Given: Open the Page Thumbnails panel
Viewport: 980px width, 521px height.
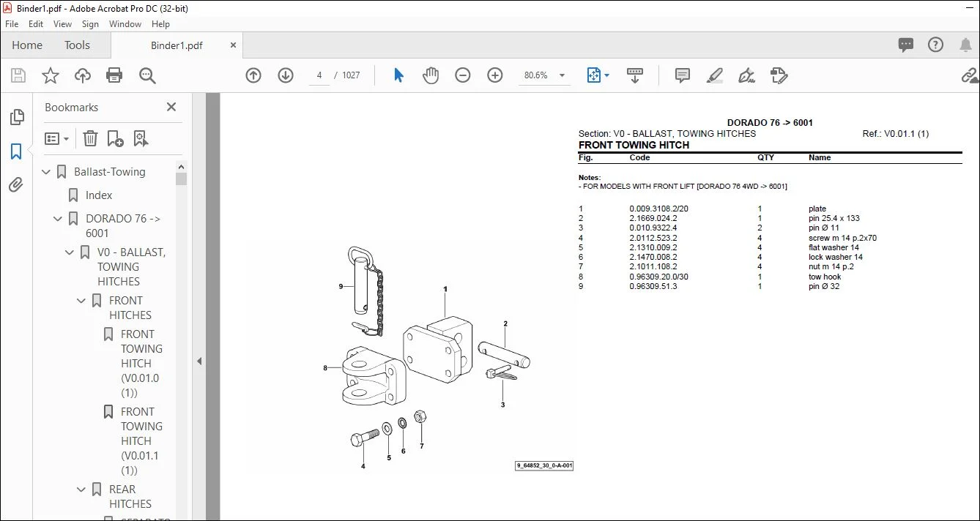Looking at the screenshot, I should point(16,117).
